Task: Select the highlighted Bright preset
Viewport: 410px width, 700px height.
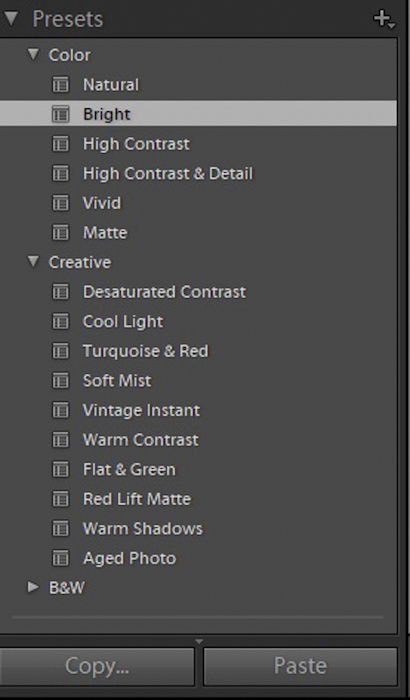Action: click(198, 114)
